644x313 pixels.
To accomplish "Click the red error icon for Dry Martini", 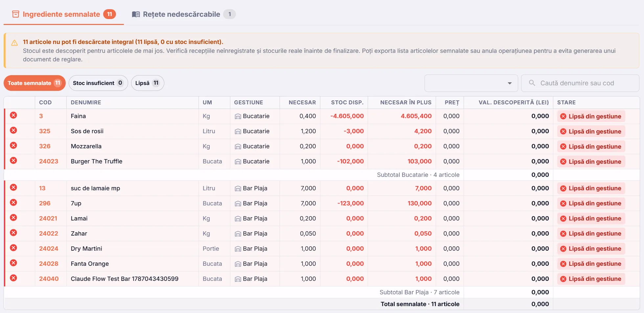I will [x=13, y=248].
